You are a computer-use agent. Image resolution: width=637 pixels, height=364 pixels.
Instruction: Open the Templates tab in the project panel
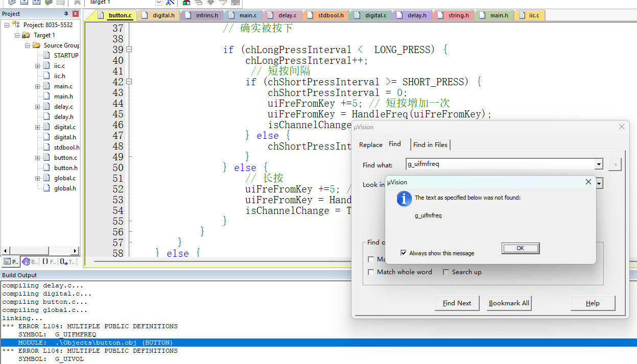tap(67, 262)
